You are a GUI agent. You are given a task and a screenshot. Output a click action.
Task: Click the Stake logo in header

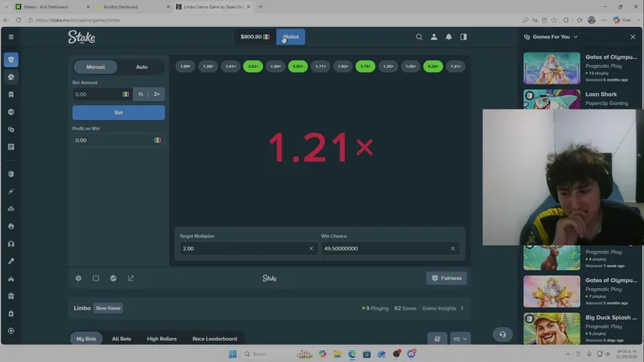pyautogui.click(x=82, y=37)
